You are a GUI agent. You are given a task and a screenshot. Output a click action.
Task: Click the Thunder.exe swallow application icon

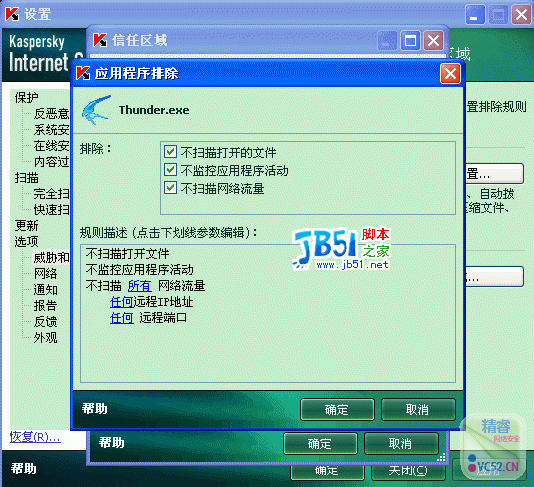[96, 110]
